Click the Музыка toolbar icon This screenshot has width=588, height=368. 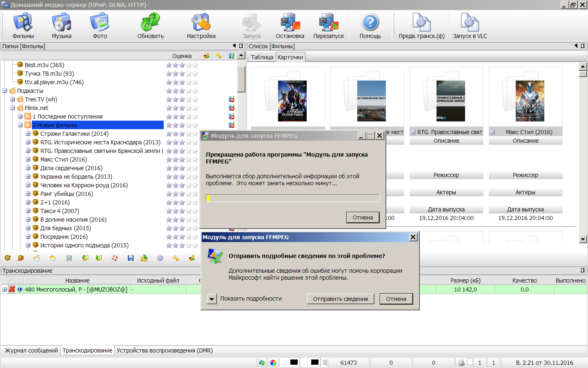tap(62, 26)
